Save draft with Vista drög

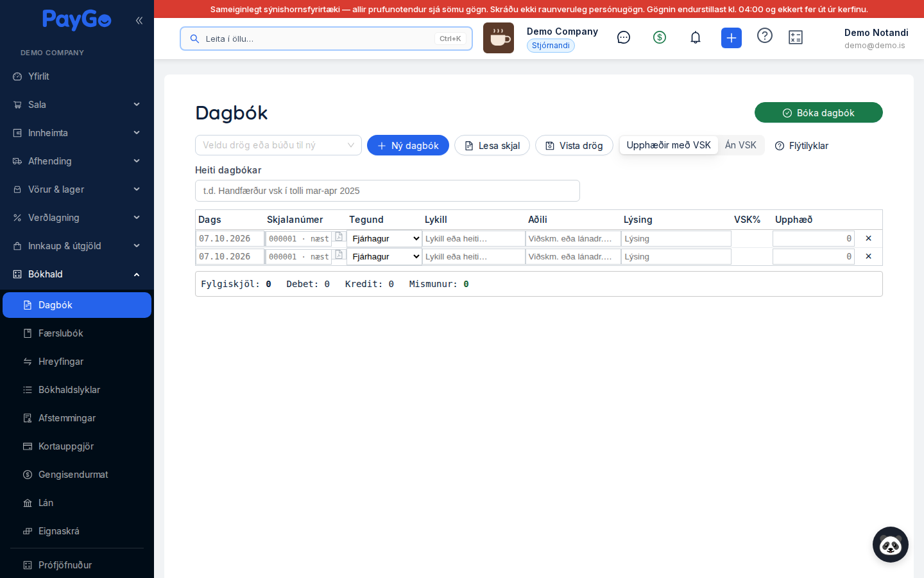(574, 145)
